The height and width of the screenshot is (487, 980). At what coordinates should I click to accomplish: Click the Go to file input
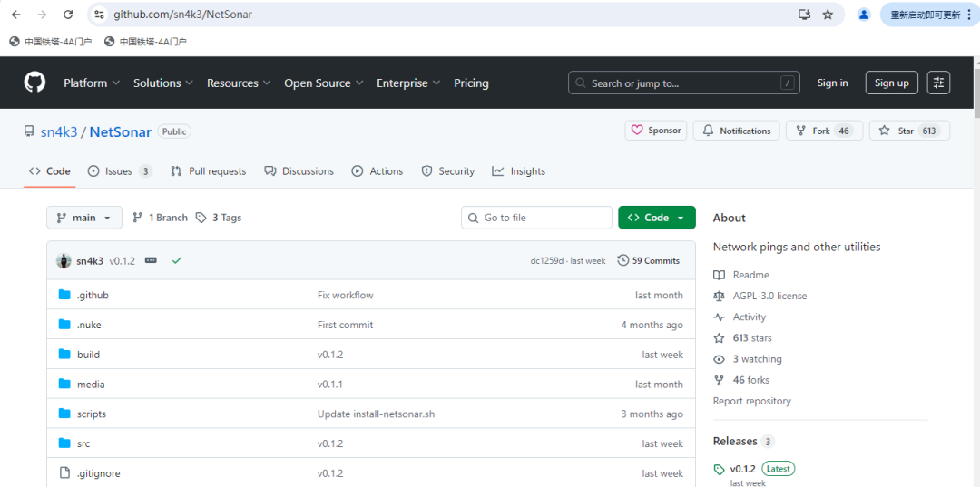tap(537, 218)
